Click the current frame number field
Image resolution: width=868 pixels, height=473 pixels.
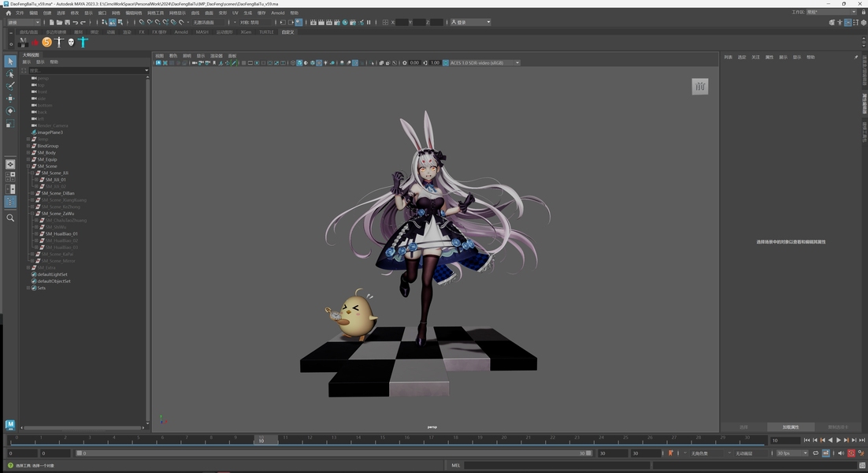click(x=785, y=441)
